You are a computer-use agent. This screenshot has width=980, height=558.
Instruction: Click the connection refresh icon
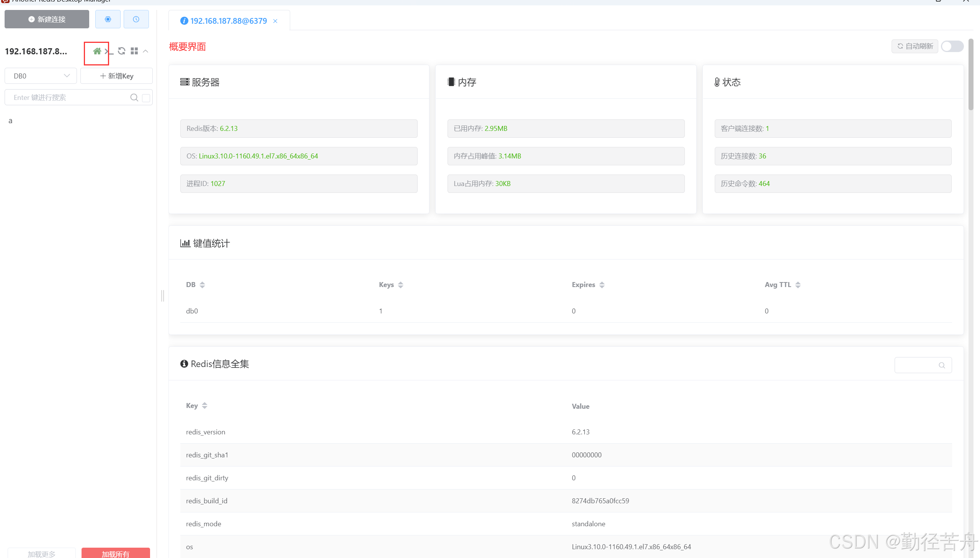point(121,51)
